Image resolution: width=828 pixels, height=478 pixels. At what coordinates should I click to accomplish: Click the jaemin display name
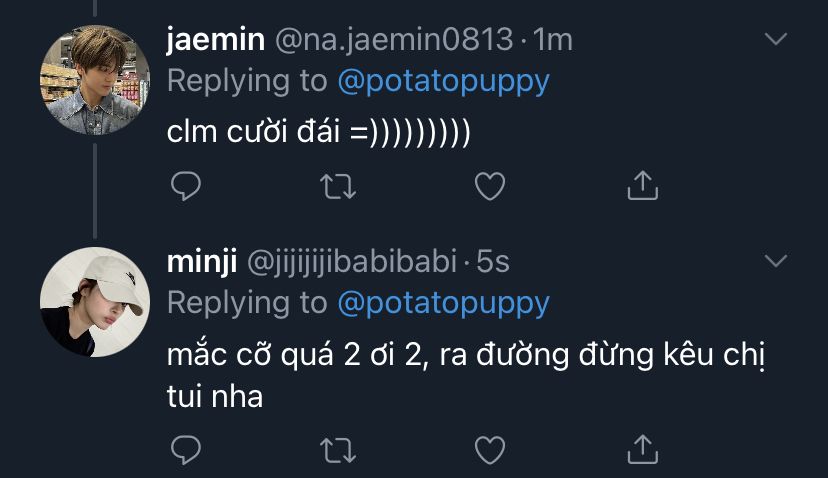pyautogui.click(x=215, y=39)
